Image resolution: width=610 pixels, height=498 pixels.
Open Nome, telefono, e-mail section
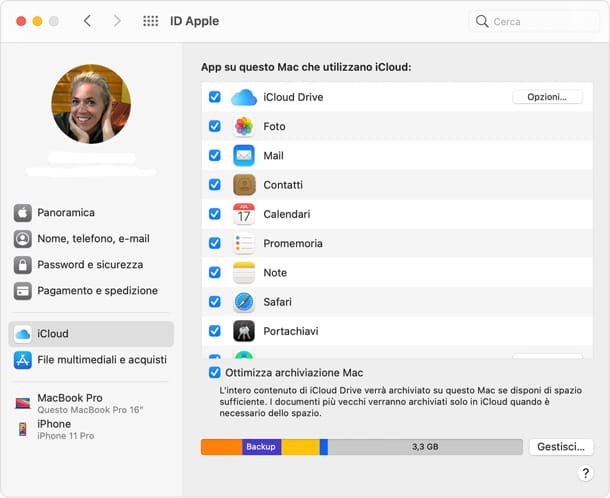coord(91,238)
